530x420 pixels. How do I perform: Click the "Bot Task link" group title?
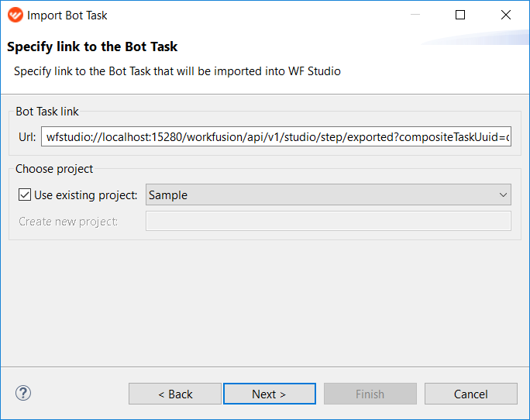(47, 112)
